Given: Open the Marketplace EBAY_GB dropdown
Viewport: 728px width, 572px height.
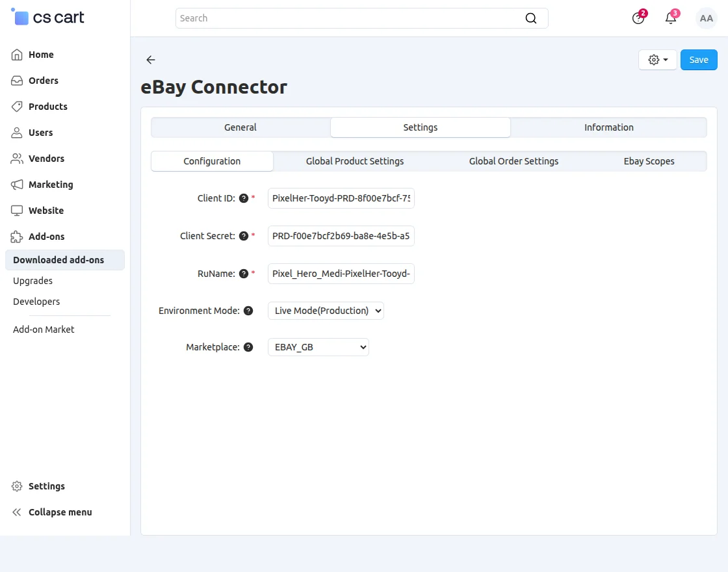Looking at the screenshot, I should (x=318, y=347).
